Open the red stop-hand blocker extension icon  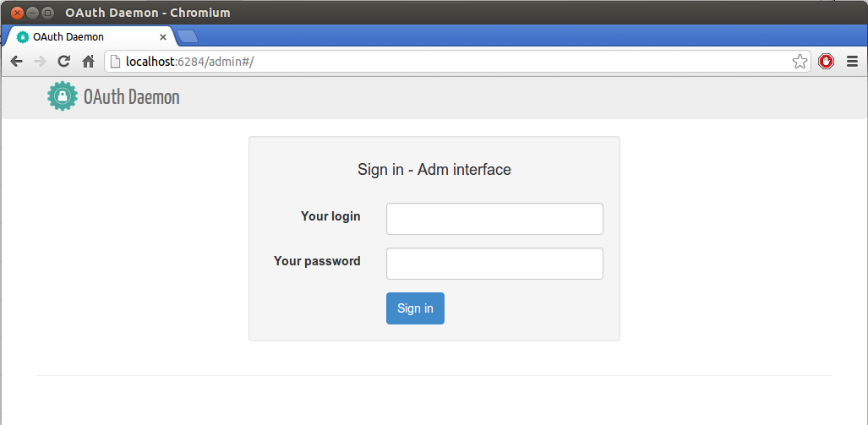pyautogui.click(x=826, y=62)
